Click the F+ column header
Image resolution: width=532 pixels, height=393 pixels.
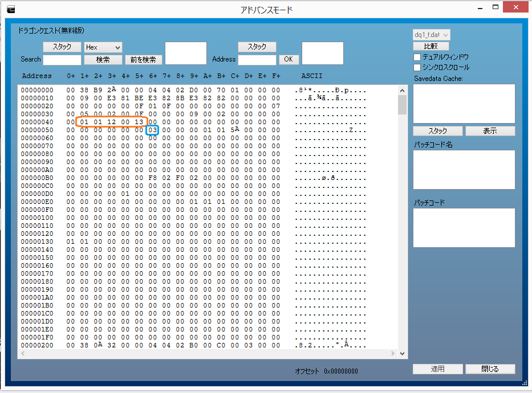coord(276,76)
